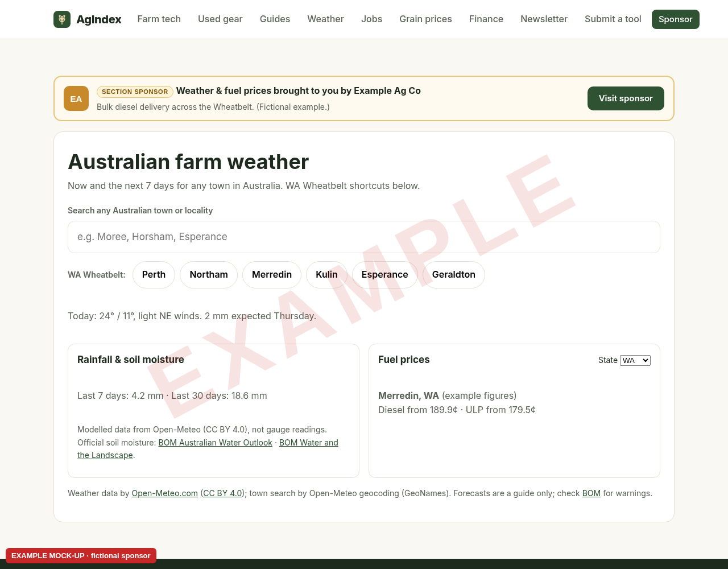
Task: Click the 'WA Wheatbelt:' shortcuts label
Action: pos(97,275)
